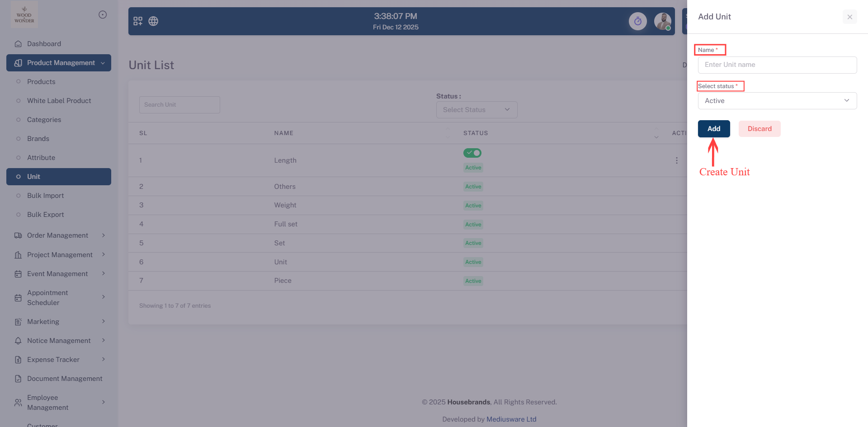The height and width of the screenshot is (427, 868).
Task: Open the user profile avatar
Action: click(662, 21)
